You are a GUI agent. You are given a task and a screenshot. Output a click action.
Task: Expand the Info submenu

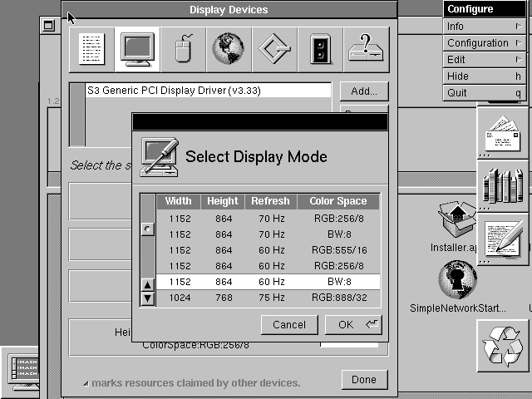point(484,27)
